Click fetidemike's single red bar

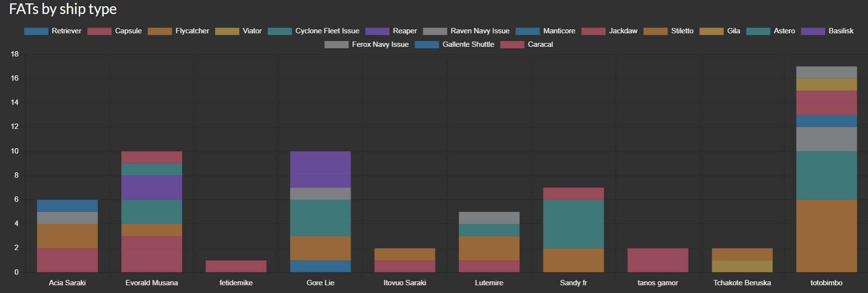[236, 266]
